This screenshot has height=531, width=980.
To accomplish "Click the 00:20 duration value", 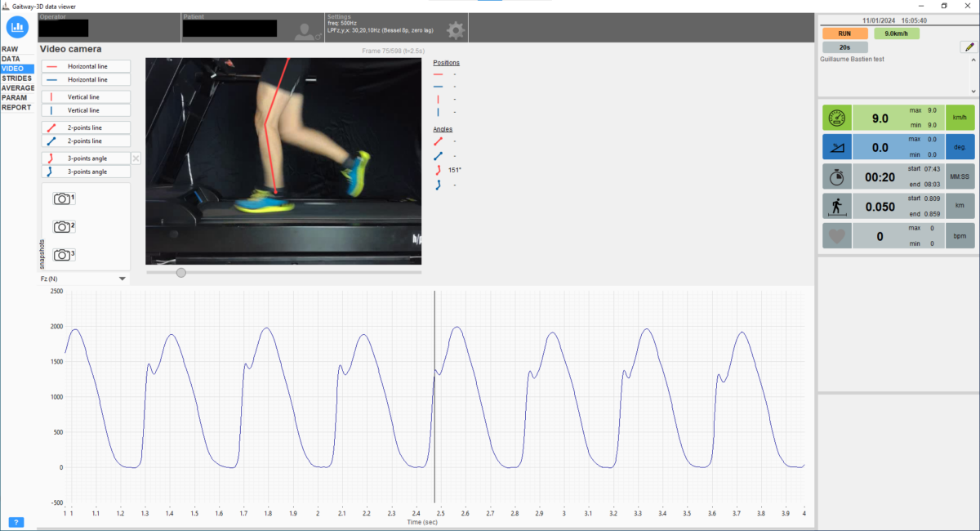I will 880,177.
